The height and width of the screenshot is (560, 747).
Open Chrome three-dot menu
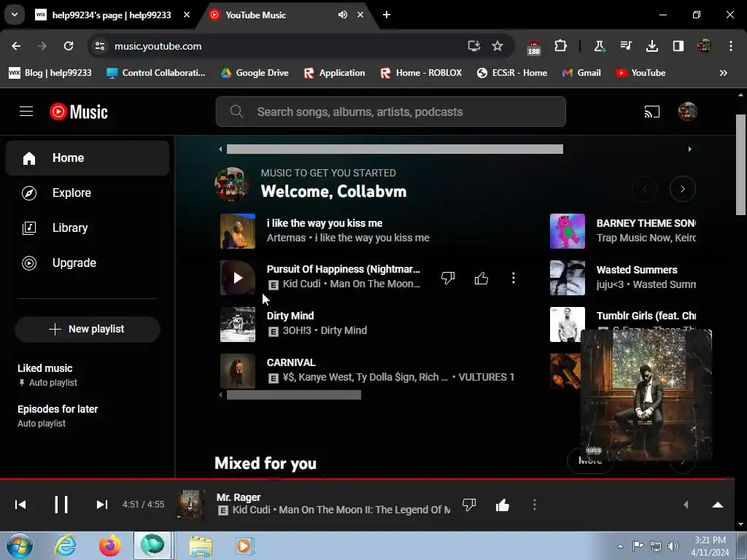pos(731,46)
